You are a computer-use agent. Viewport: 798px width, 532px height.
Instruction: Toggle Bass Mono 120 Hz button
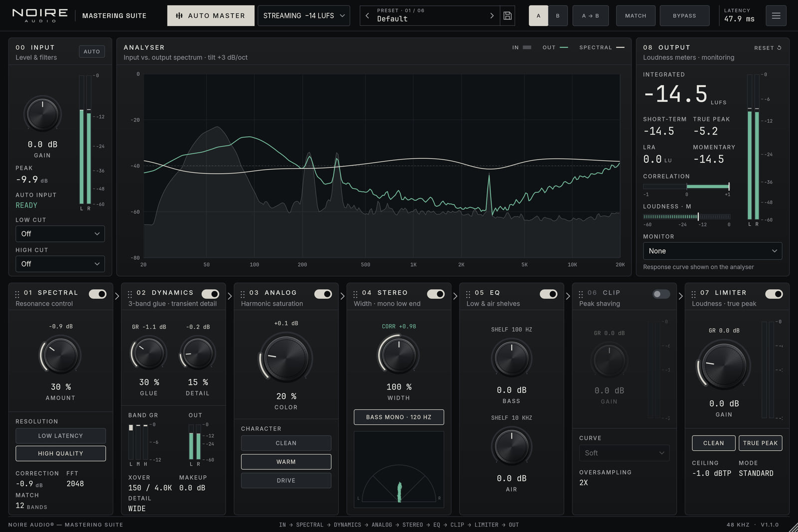pyautogui.click(x=399, y=417)
